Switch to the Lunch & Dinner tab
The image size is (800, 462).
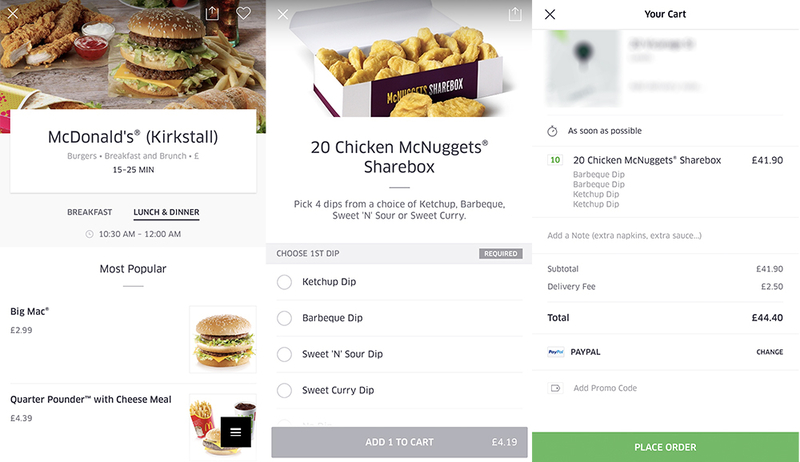pos(166,212)
